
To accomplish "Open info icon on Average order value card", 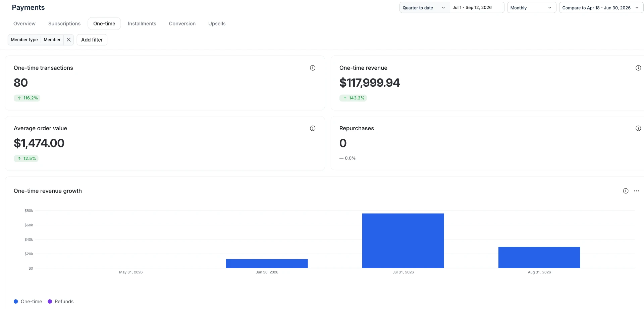I will point(313,128).
